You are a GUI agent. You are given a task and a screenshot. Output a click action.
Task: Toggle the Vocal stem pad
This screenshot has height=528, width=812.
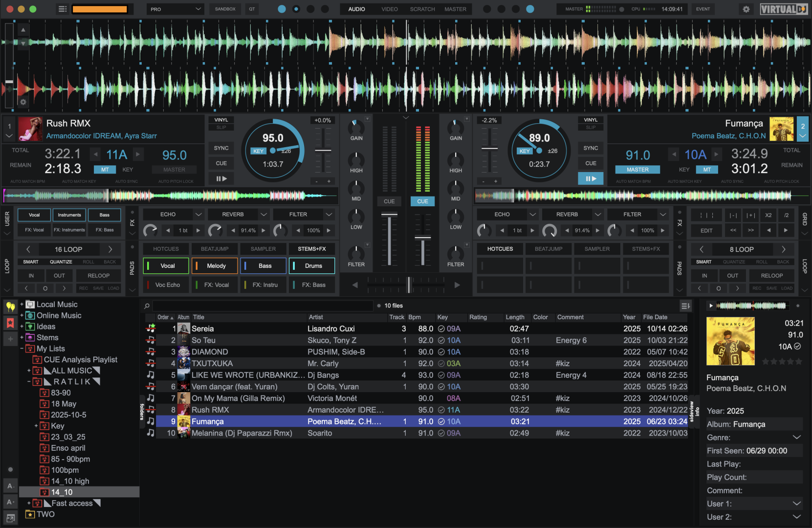pyautogui.click(x=167, y=266)
